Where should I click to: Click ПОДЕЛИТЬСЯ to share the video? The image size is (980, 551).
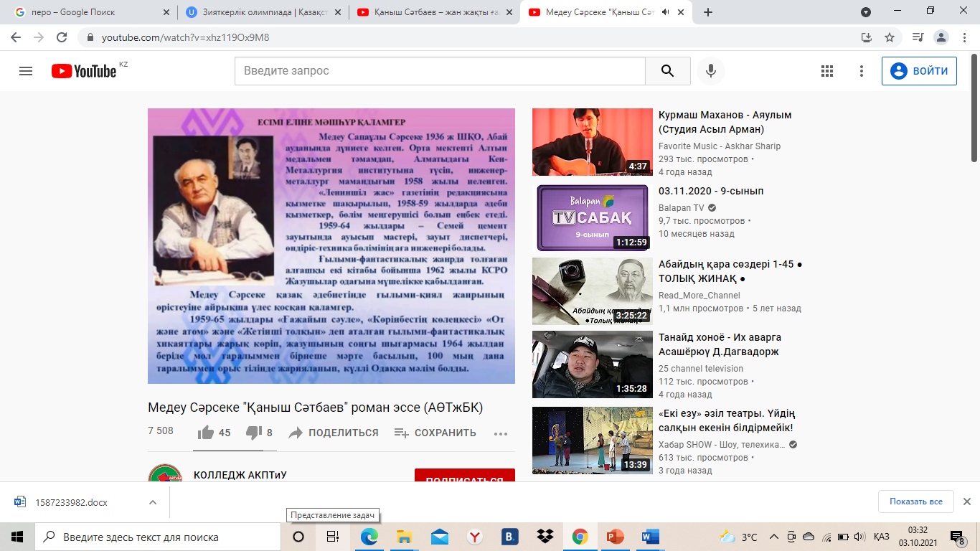tap(334, 433)
